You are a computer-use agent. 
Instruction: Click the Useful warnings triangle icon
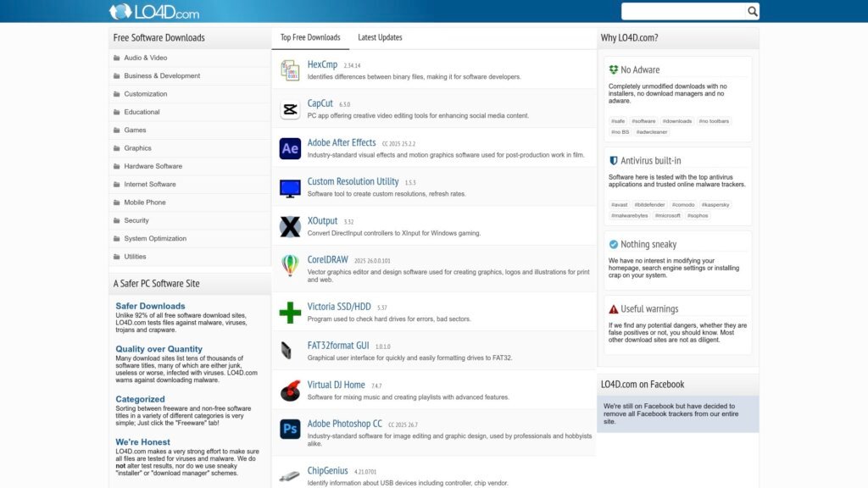614,308
